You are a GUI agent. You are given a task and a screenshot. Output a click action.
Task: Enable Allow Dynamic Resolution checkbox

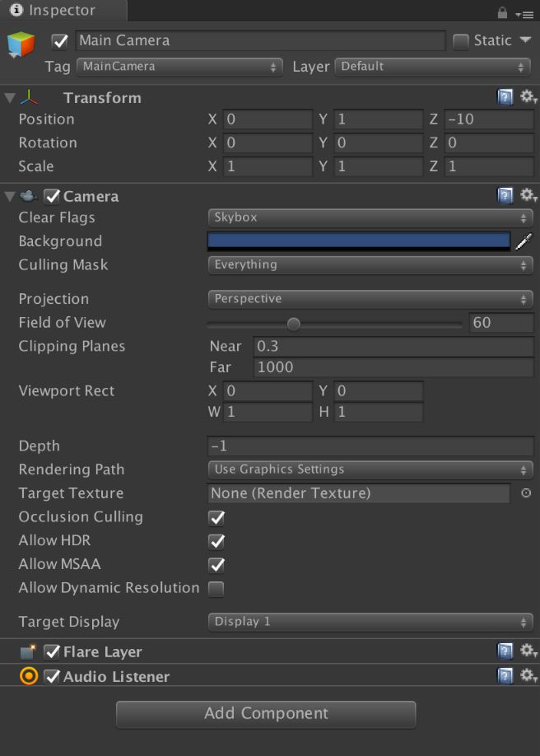(x=216, y=589)
